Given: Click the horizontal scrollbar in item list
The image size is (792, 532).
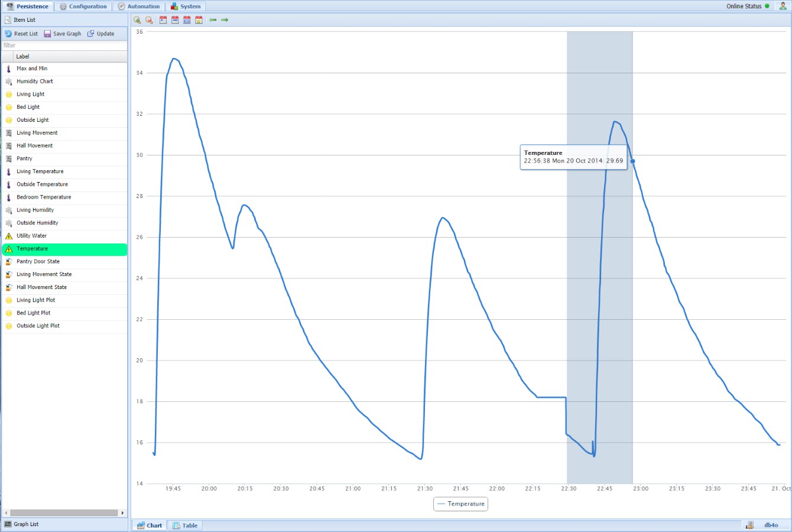Looking at the screenshot, I should click(64, 512).
